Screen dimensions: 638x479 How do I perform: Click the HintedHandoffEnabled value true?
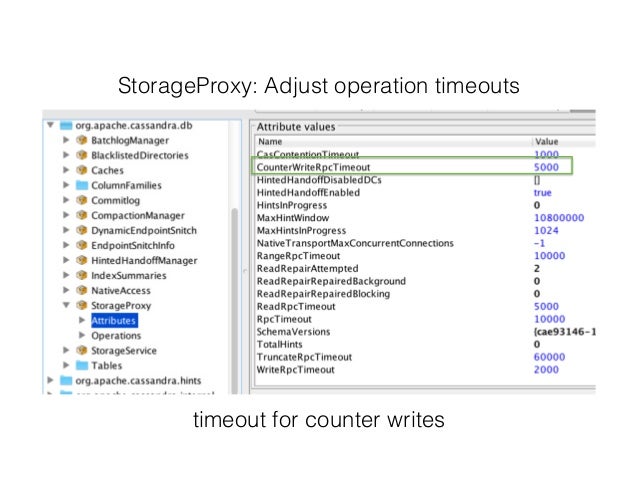(x=542, y=192)
